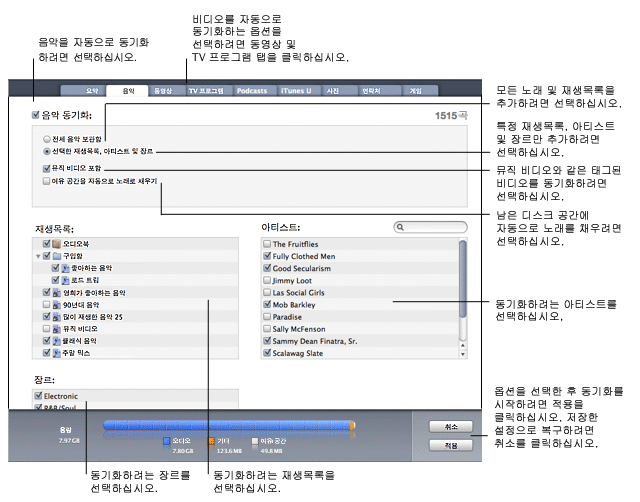Click the 적용 button

451,445
